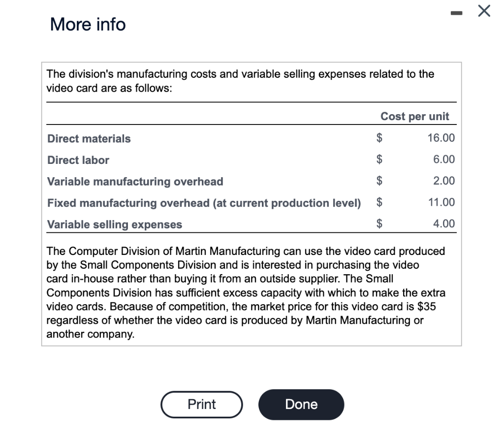Click the Variable selling expenses label
The width and height of the screenshot is (504, 442).
[x=115, y=224]
